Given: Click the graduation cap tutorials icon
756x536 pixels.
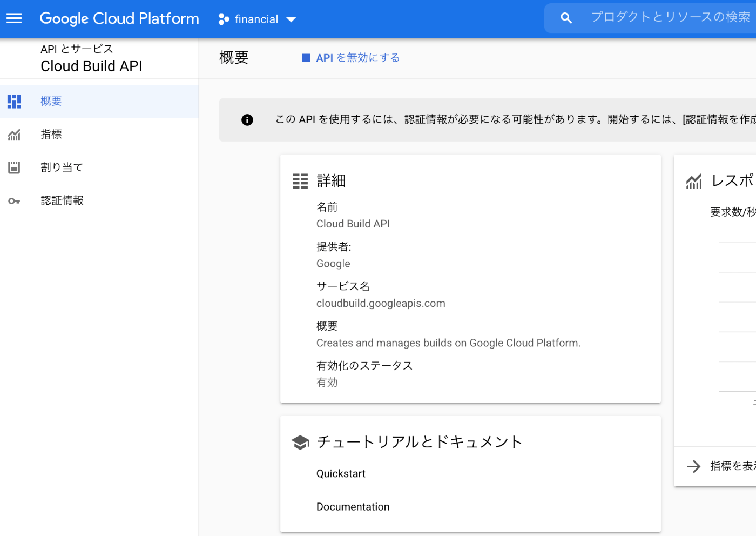Looking at the screenshot, I should point(300,443).
